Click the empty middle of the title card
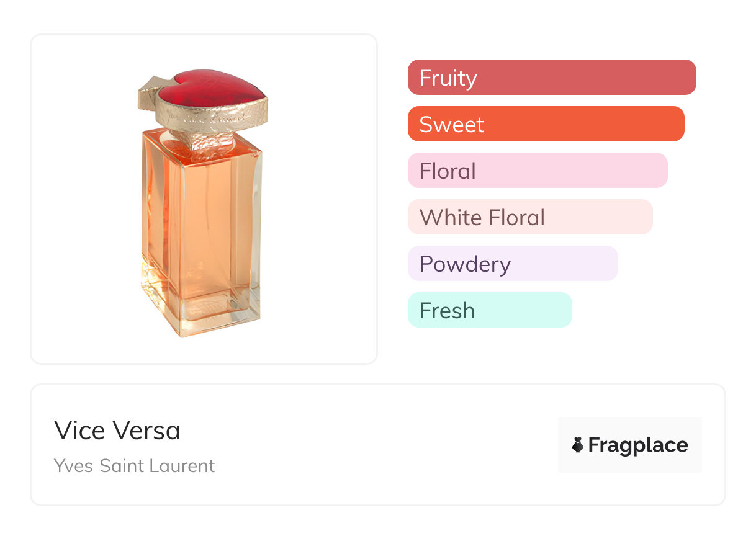Screen dimensions: 756x536 pyautogui.click(x=372, y=445)
